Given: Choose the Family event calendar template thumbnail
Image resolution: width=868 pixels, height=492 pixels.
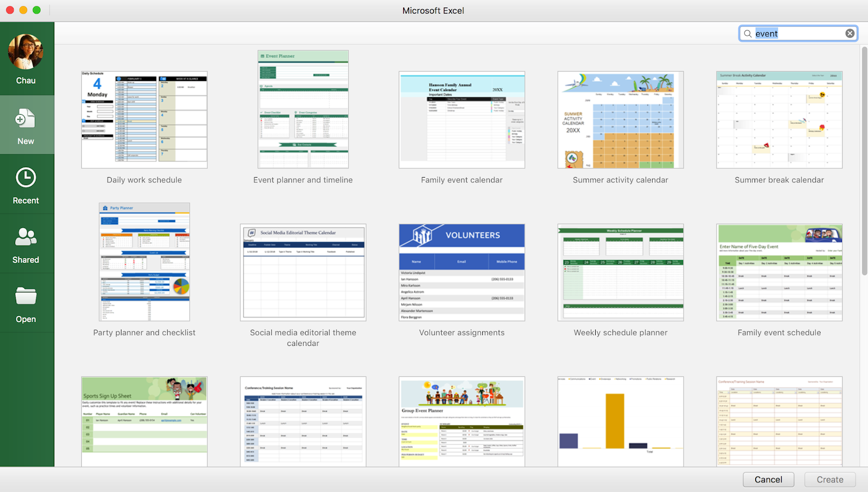Looking at the screenshot, I should coord(462,119).
